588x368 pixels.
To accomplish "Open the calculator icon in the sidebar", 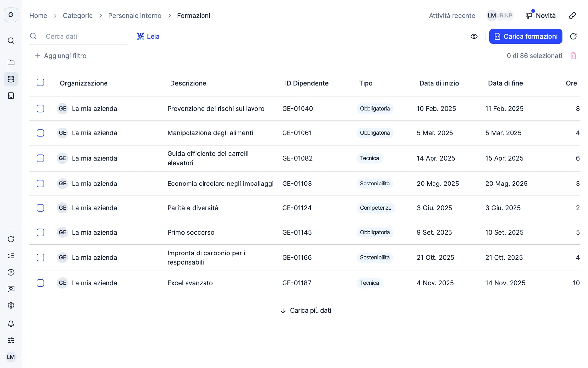I will pyautogui.click(x=11, y=96).
